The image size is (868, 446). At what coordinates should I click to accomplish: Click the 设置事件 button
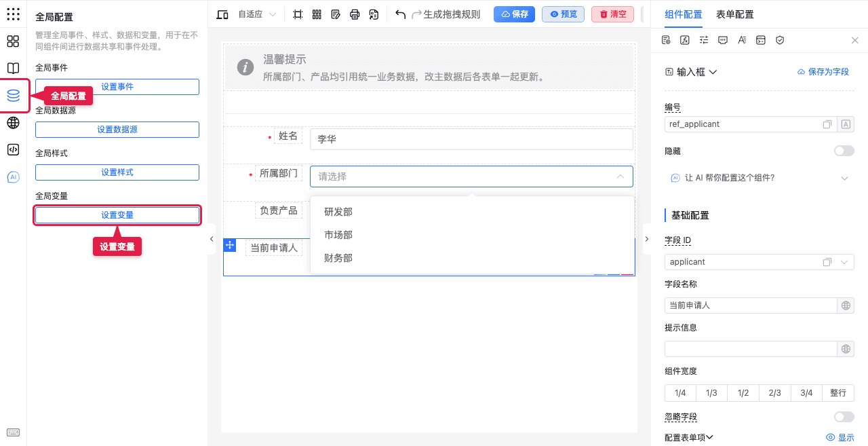pyautogui.click(x=117, y=87)
